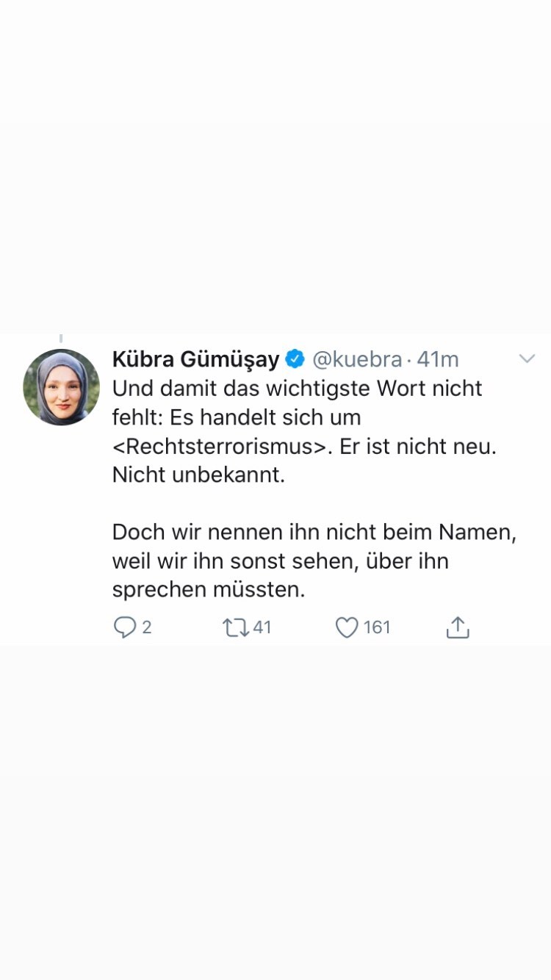Reply to Kübra Gümüşay's tweet
Viewport: 551px width, 980px height.
(125, 627)
